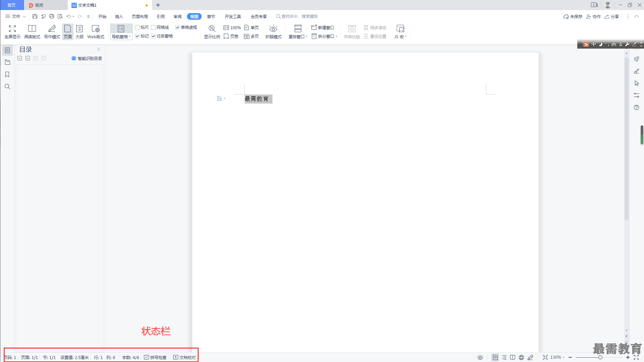Open the JS 宏 macro dropdown
Screen dimensions: 644x362
400,37
